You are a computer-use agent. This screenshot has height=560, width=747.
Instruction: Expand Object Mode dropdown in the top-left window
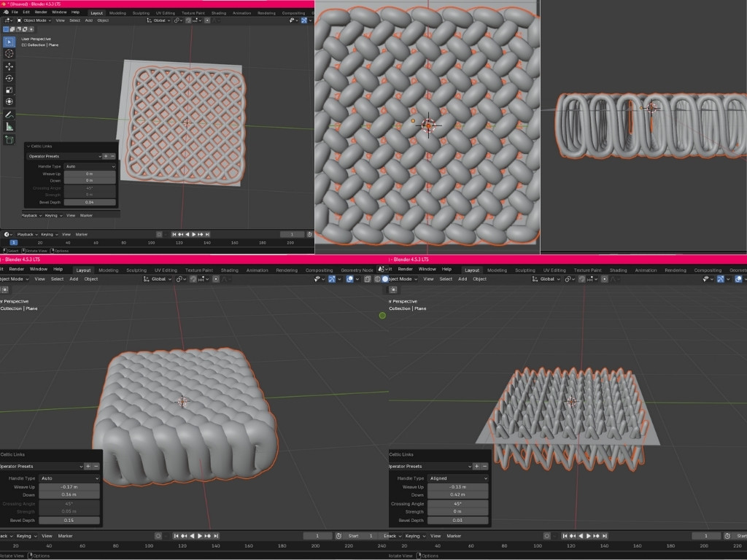point(35,20)
